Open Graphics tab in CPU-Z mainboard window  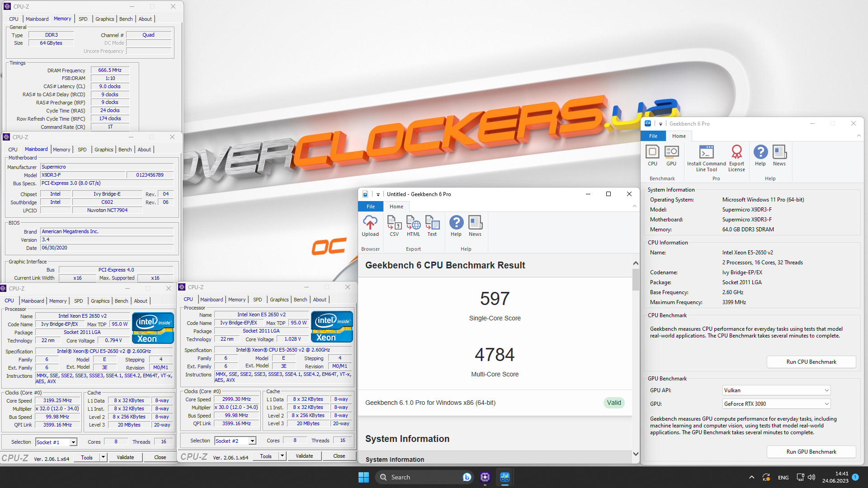point(104,150)
